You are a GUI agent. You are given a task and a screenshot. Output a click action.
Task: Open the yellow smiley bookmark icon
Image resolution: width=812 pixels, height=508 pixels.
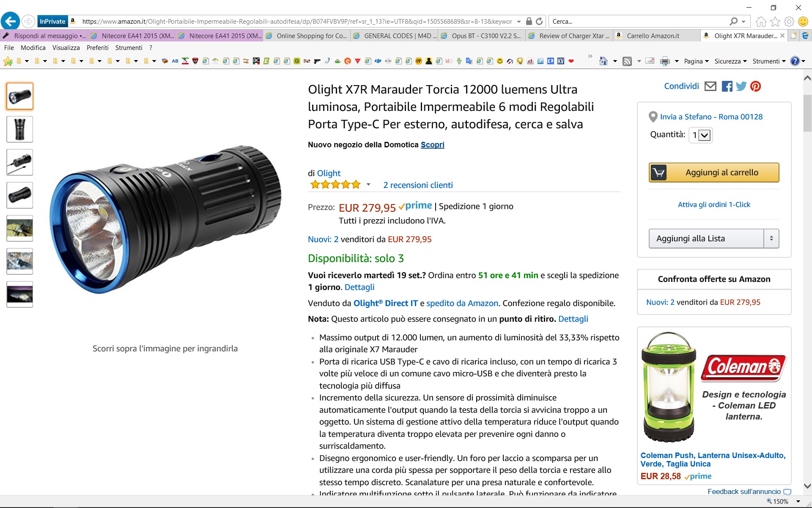click(500, 61)
